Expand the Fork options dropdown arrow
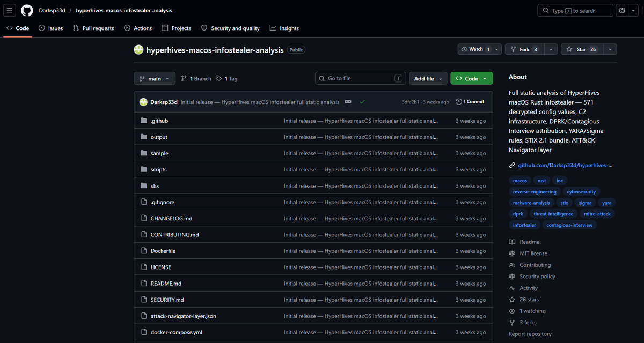The image size is (644, 343). (x=551, y=49)
